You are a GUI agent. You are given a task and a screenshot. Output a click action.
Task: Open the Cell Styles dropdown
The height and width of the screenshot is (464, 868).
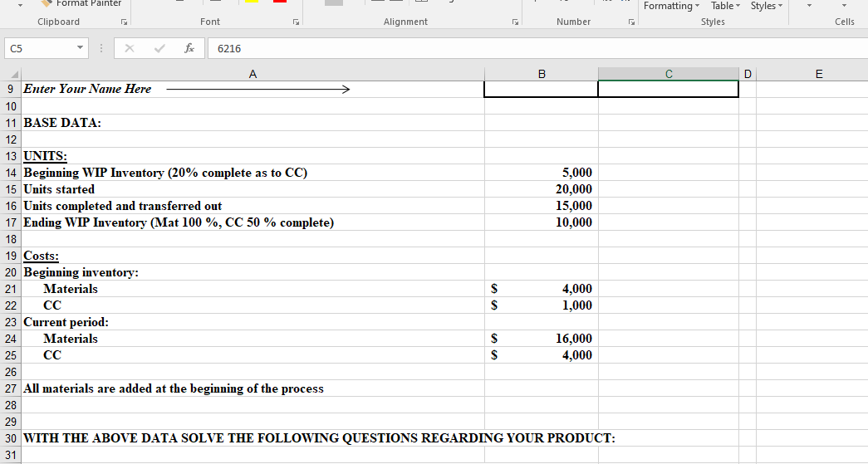tap(767, 6)
